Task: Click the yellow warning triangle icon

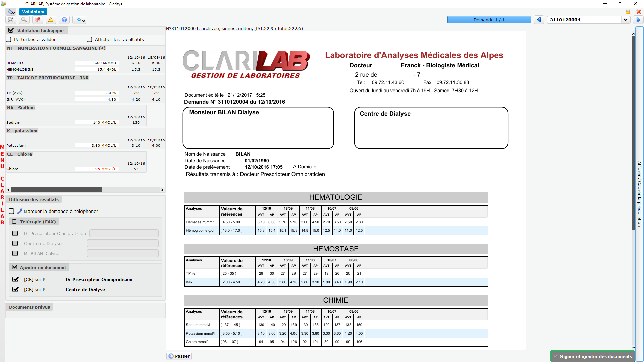Action: [x=51, y=20]
